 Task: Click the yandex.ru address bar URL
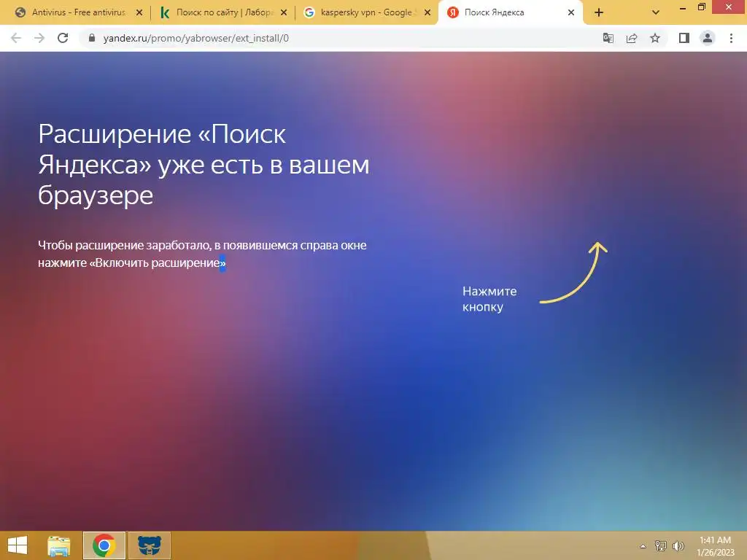click(x=196, y=38)
